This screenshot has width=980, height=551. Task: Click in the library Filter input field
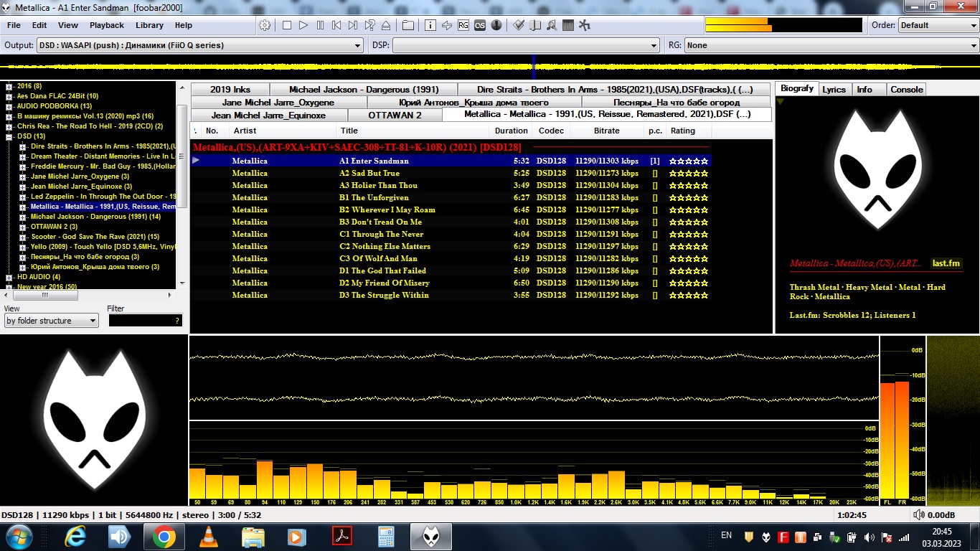point(145,321)
